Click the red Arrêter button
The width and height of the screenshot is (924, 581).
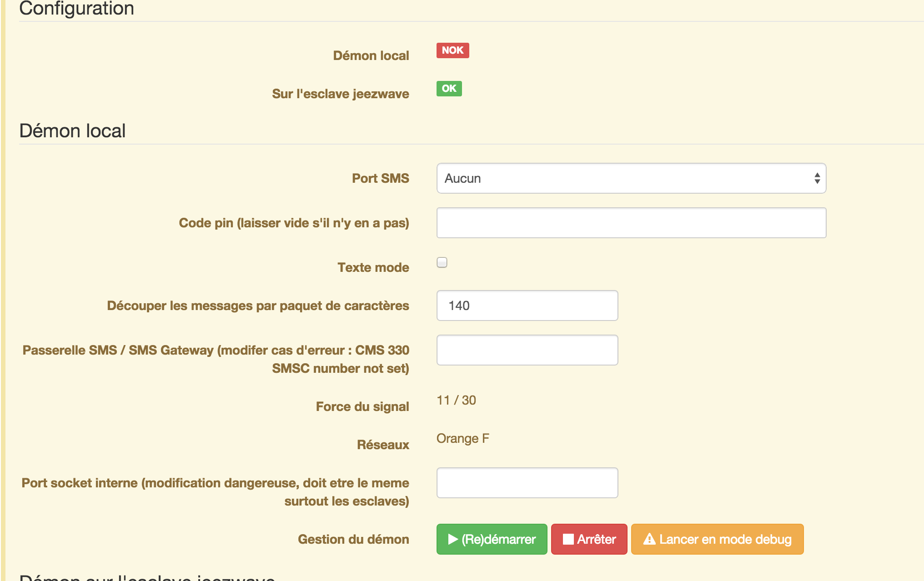click(589, 539)
